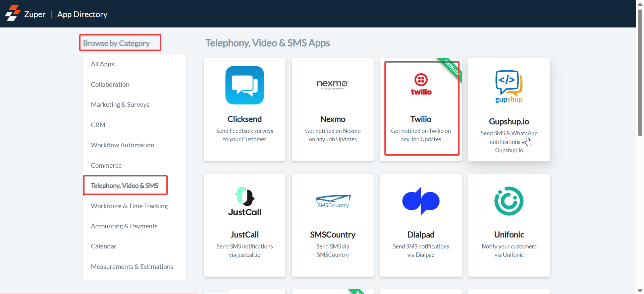Click 'Send SMS notifications via Dialpad' text
The width and height of the screenshot is (644, 294).
pos(421,250)
